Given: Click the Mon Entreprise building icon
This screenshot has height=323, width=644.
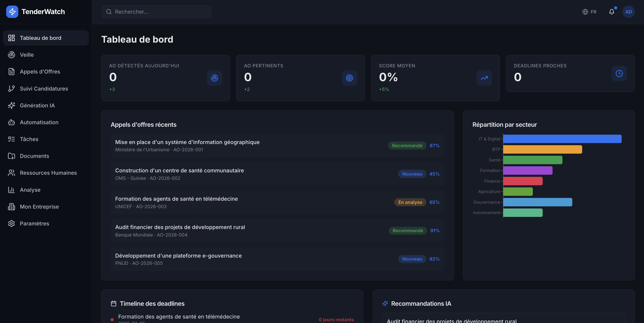Looking at the screenshot, I should click(x=11, y=207).
